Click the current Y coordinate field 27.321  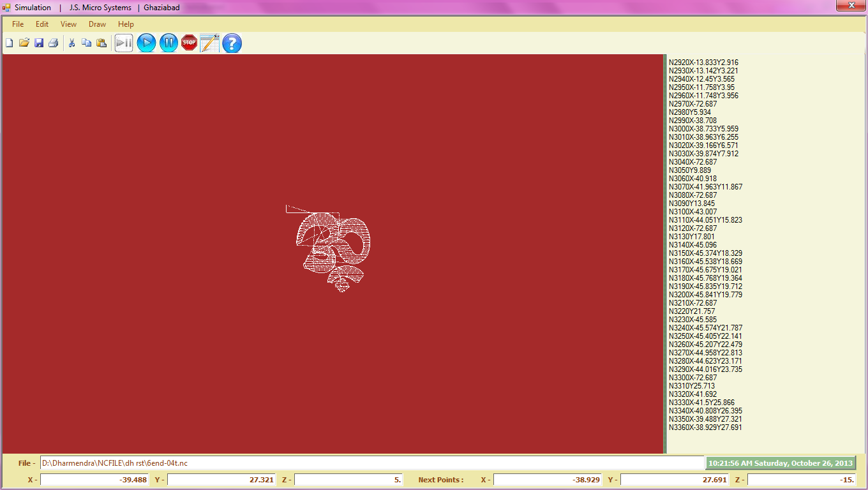(x=221, y=480)
